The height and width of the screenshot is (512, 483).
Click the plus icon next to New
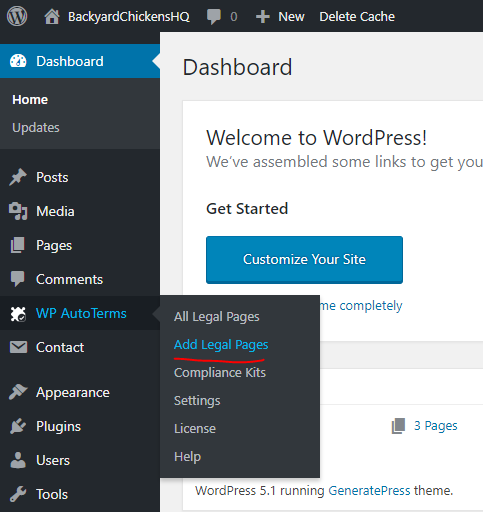click(x=263, y=17)
